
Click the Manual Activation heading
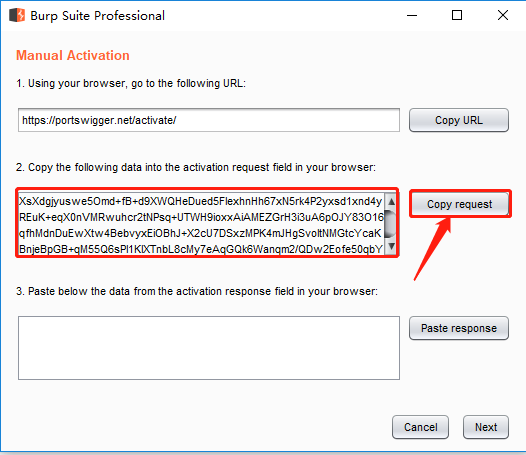pyautogui.click(x=73, y=55)
